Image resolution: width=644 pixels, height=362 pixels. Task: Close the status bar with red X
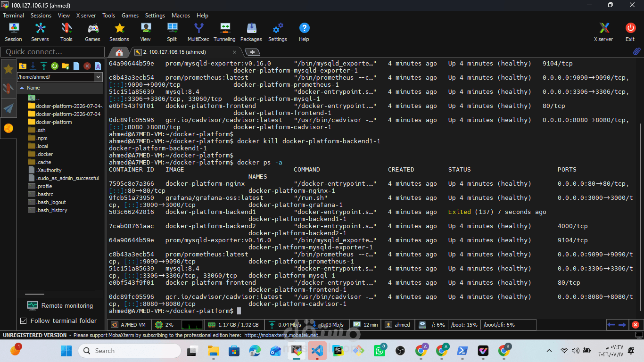(636, 325)
